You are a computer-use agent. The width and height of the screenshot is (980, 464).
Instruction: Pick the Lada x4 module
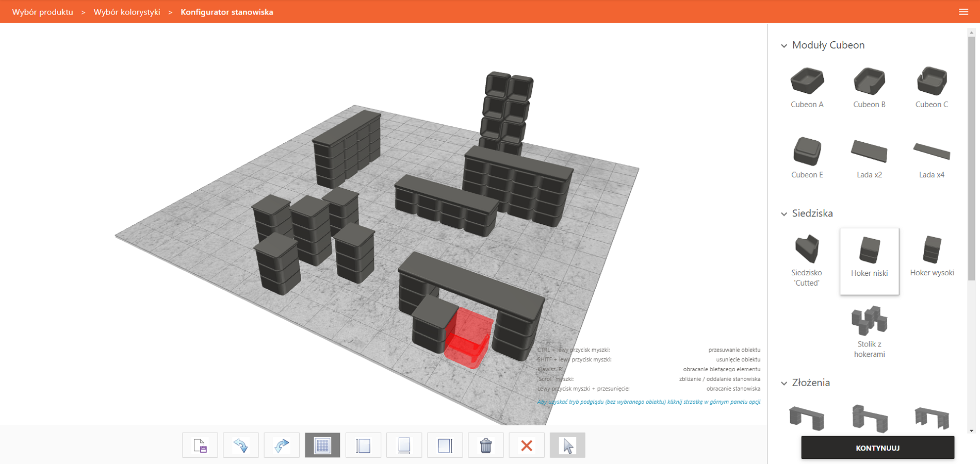931,158
